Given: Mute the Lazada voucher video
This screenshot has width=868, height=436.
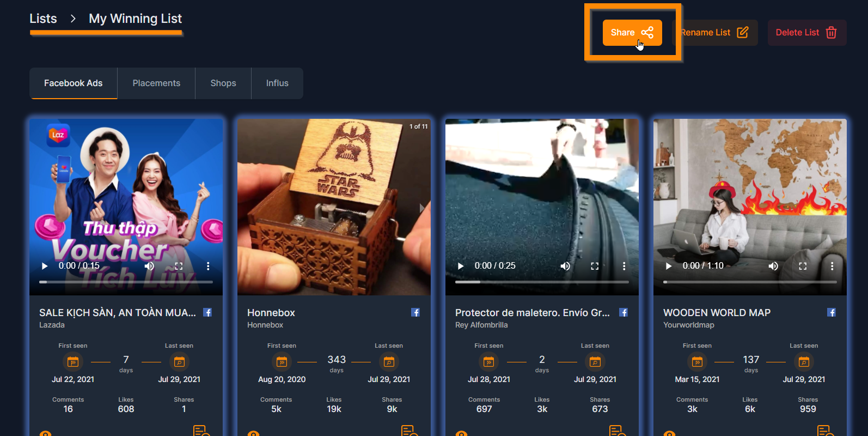Looking at the screenshot, I should point(149,266).
